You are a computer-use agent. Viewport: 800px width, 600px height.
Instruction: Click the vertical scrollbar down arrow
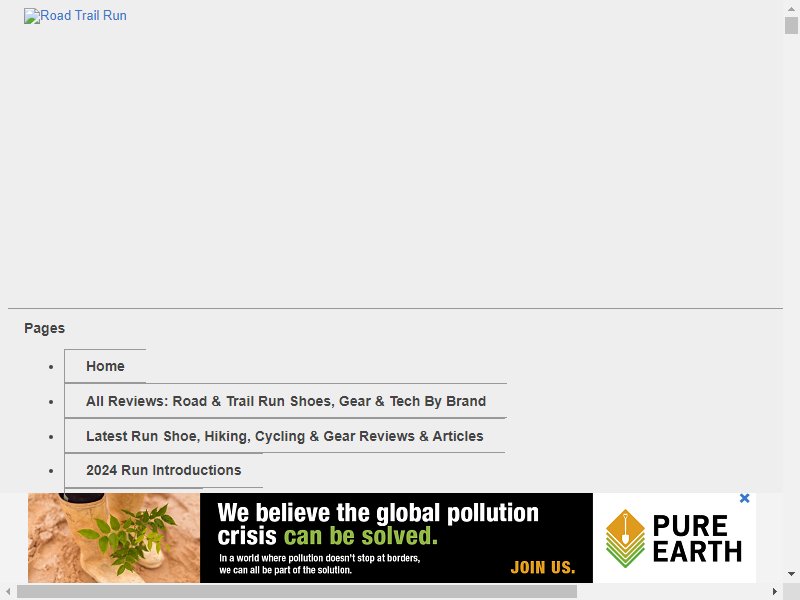tap(791, 574)
